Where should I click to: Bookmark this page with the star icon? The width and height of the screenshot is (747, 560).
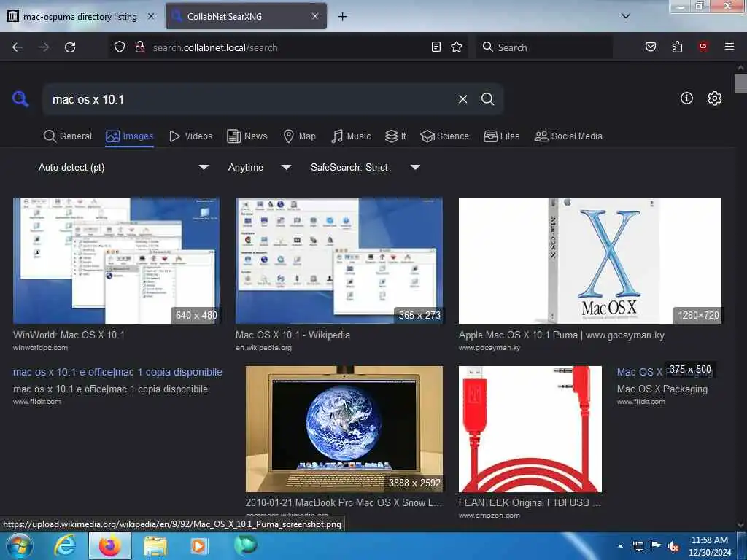tap(457, 47)
